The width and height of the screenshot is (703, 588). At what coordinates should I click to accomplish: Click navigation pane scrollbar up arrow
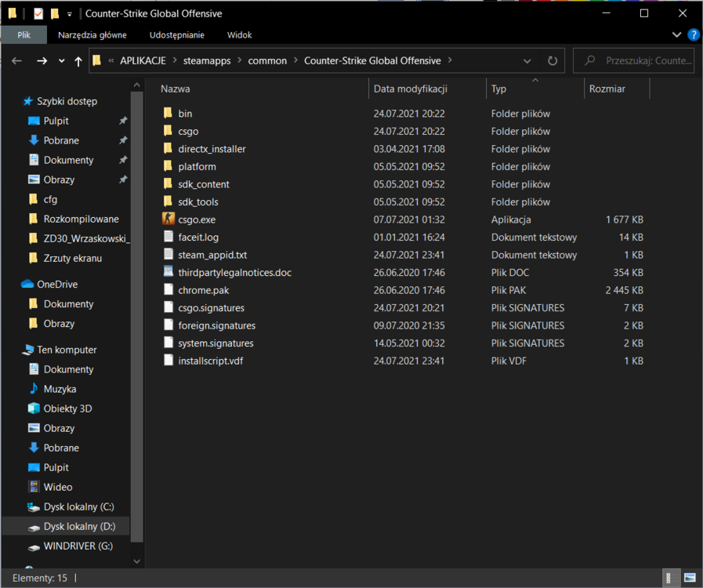pyautogui.click(x=136, y=85)
